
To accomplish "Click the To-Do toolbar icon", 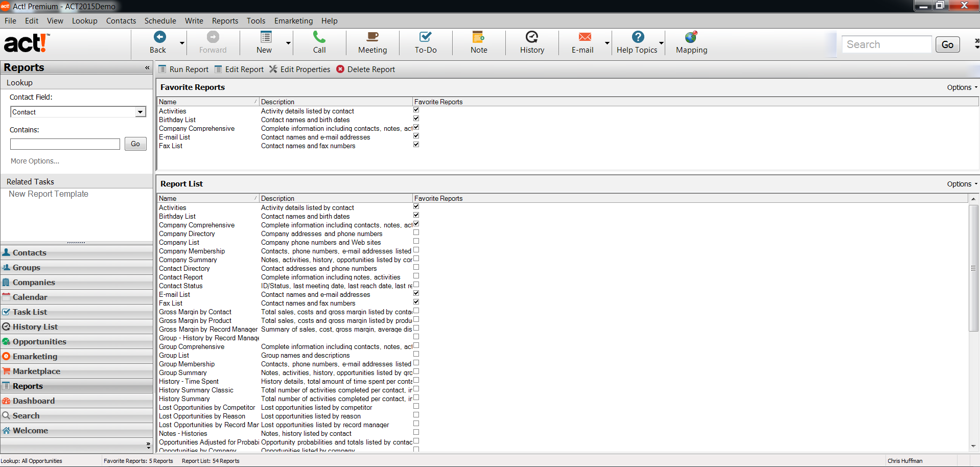I will pos(426,37).
